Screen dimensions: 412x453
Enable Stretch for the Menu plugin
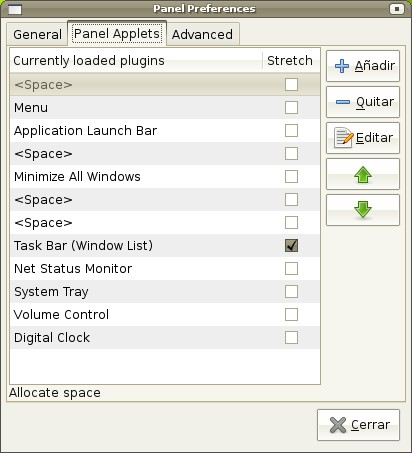pyautogui.click(x=291, y=108)
